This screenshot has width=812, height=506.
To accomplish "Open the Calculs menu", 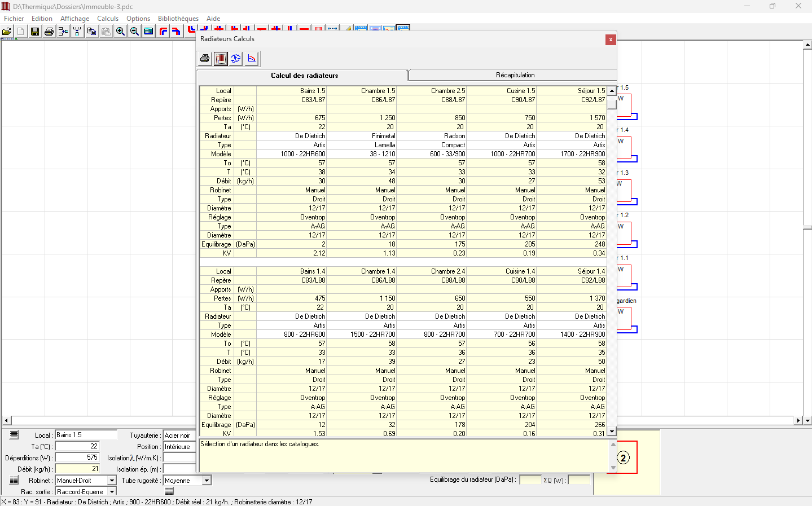I will tap(108, 18).
